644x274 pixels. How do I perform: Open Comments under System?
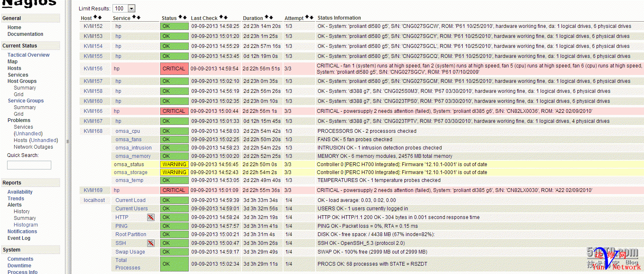pos(20,259)
